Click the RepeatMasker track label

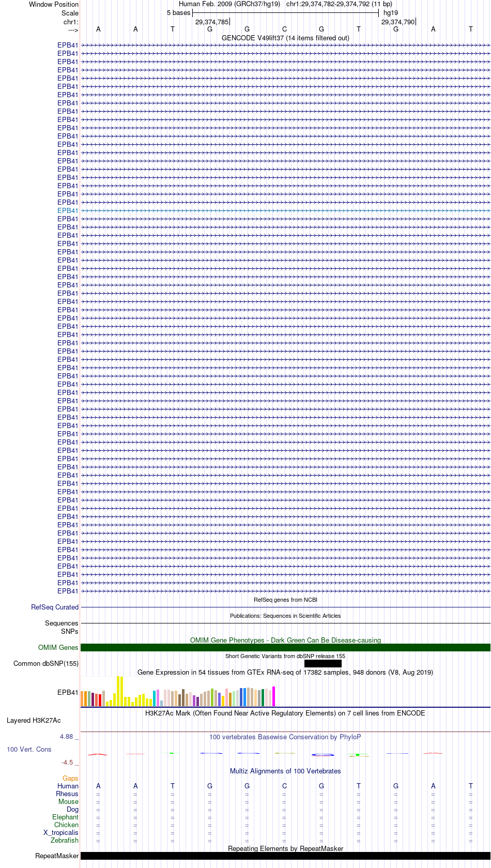(x=57, y=856)
